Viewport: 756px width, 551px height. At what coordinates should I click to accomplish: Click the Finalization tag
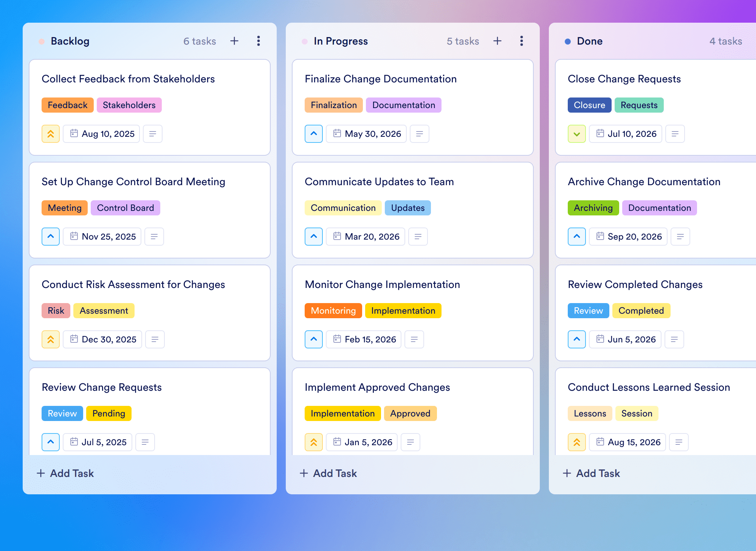(334, 105)
